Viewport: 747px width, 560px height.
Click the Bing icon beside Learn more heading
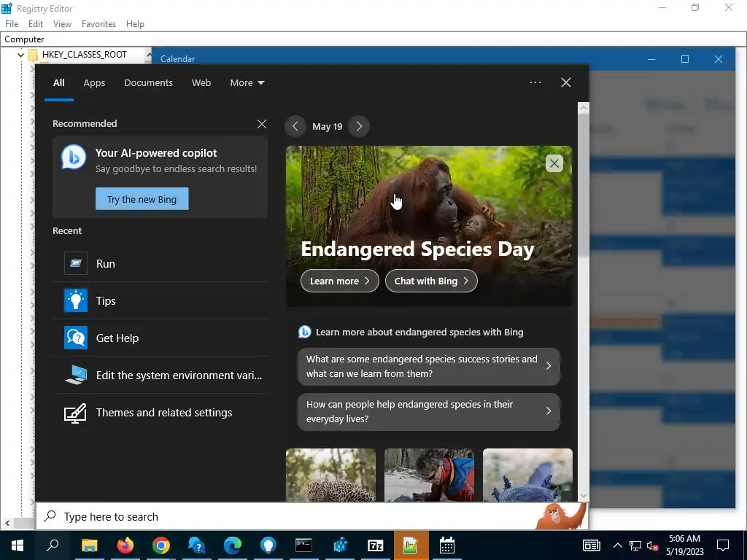(304, 332)
